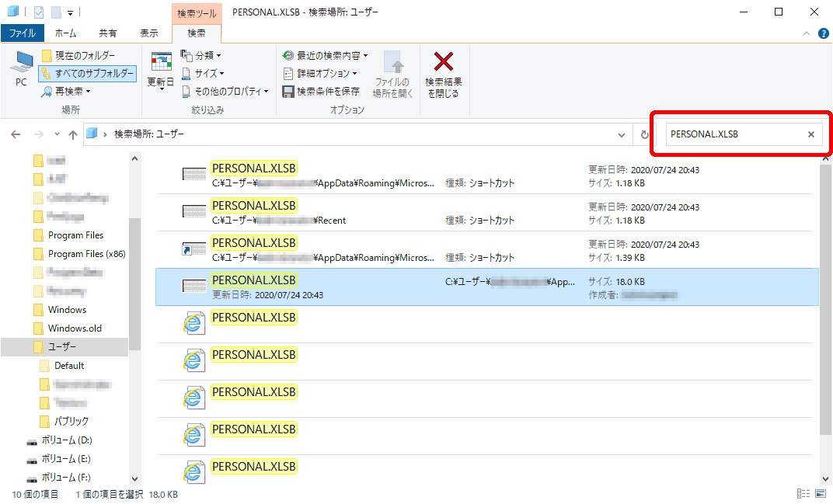The height and width of the screenshot is (504, 833).
Task: Click the refresh button
Action: point(644,135)
